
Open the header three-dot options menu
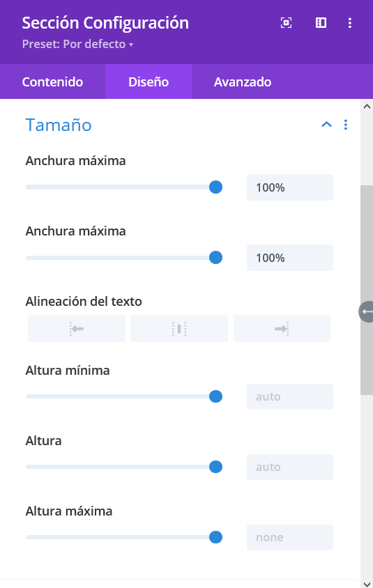(x=350, y=23)
